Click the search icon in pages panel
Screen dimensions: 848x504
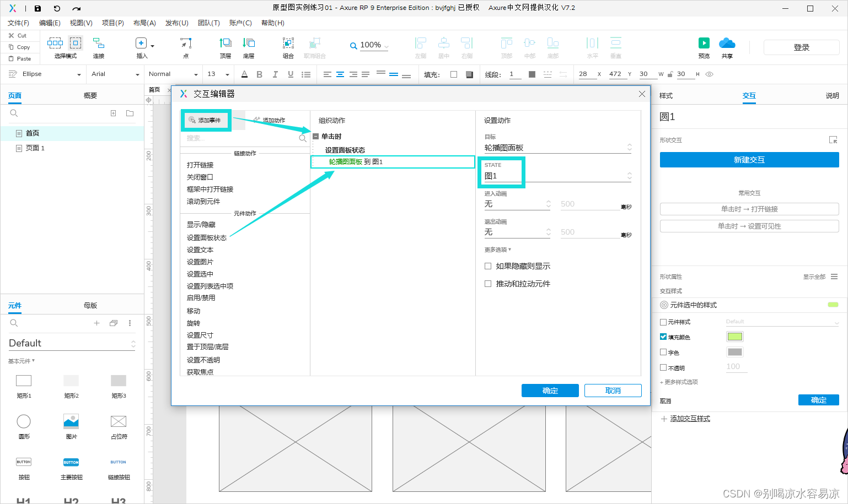(14, 113)
